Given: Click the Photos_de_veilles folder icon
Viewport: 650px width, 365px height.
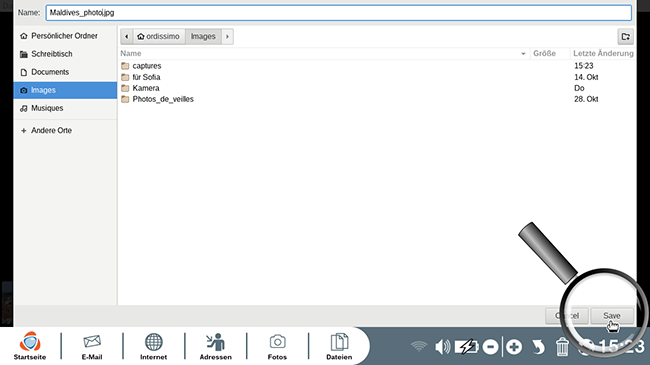Looking at the screenshot, I should 125,99.
